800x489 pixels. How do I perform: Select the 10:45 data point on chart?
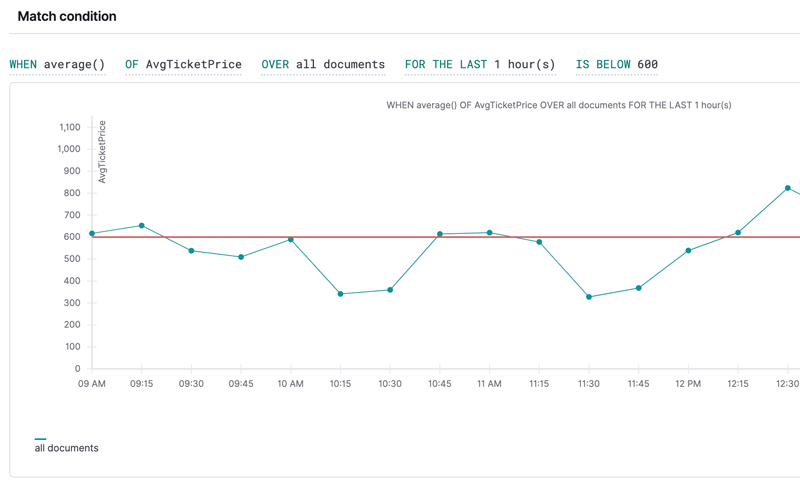440,234
